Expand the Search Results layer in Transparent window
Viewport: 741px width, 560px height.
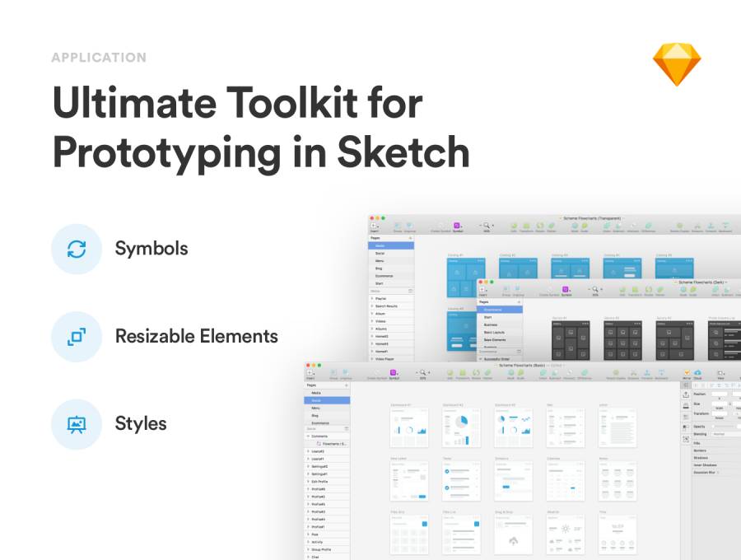click(x=372, y=306)
